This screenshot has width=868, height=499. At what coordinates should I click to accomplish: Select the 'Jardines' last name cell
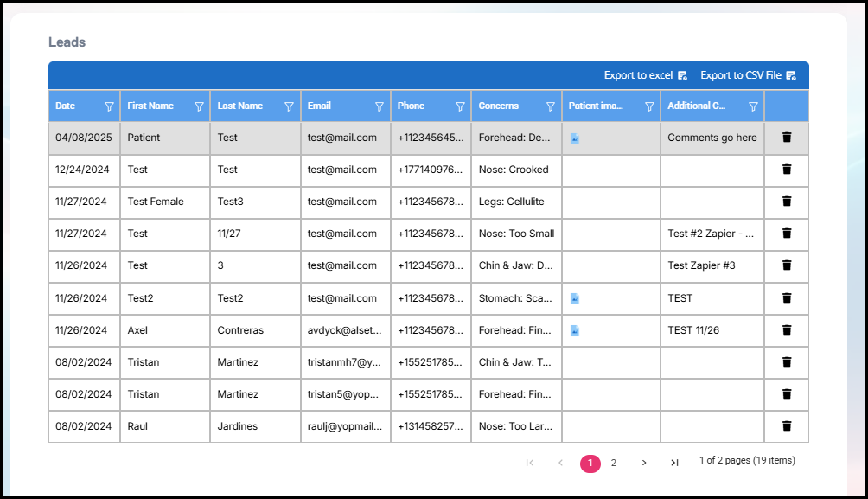[255, 426]
